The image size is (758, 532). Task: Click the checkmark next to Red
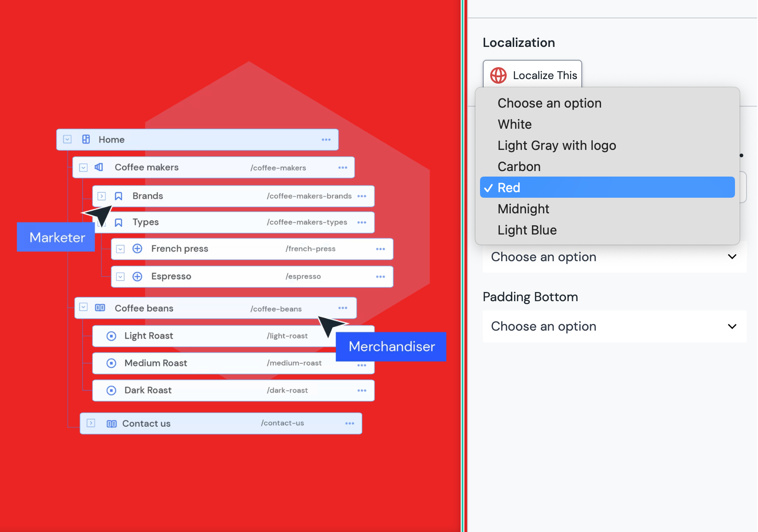click(x=489, y=187)
